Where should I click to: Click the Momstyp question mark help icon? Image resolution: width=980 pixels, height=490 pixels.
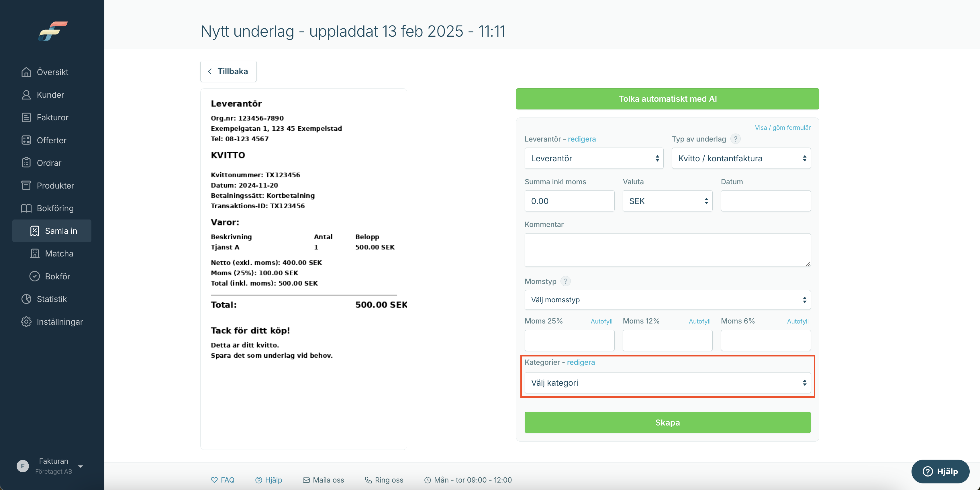(x=565, y=281)
